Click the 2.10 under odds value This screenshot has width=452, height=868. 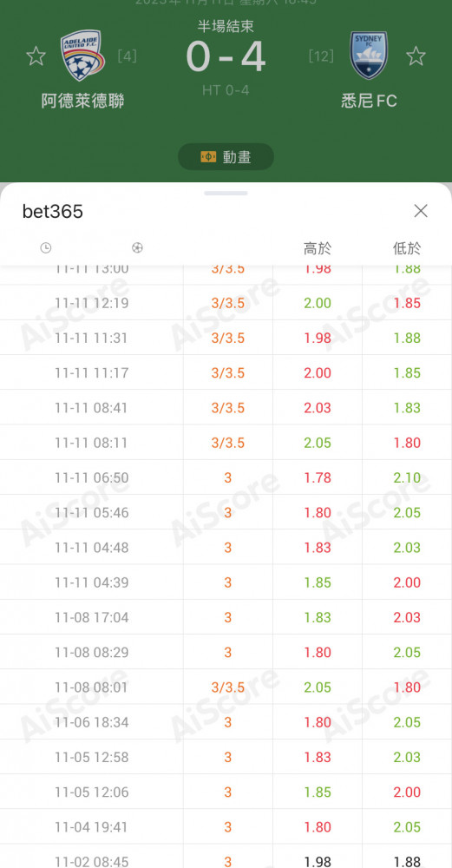pos(407,477)
